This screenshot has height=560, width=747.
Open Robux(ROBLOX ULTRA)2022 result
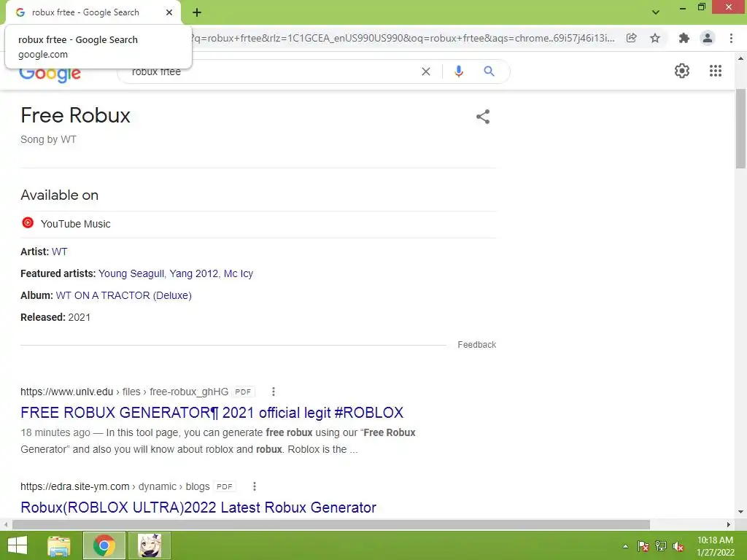tap(198, 507)
